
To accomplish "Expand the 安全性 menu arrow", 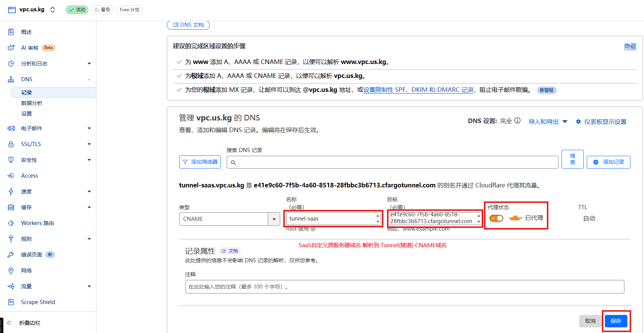I will pyautogui.click(x=89, y=160).
